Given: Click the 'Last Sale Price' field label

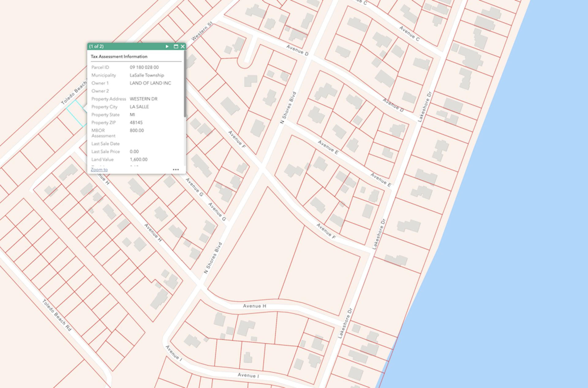Looking at the screenshot, I should pos(106,151).
